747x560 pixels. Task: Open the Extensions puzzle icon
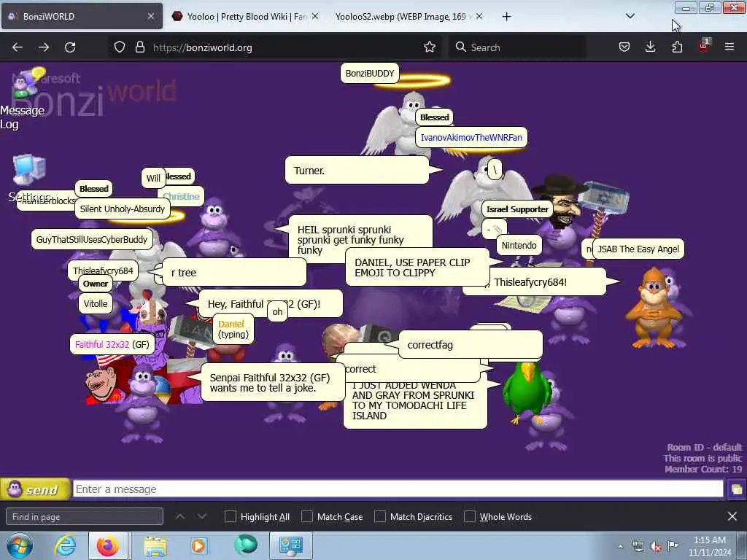[677, 47]
